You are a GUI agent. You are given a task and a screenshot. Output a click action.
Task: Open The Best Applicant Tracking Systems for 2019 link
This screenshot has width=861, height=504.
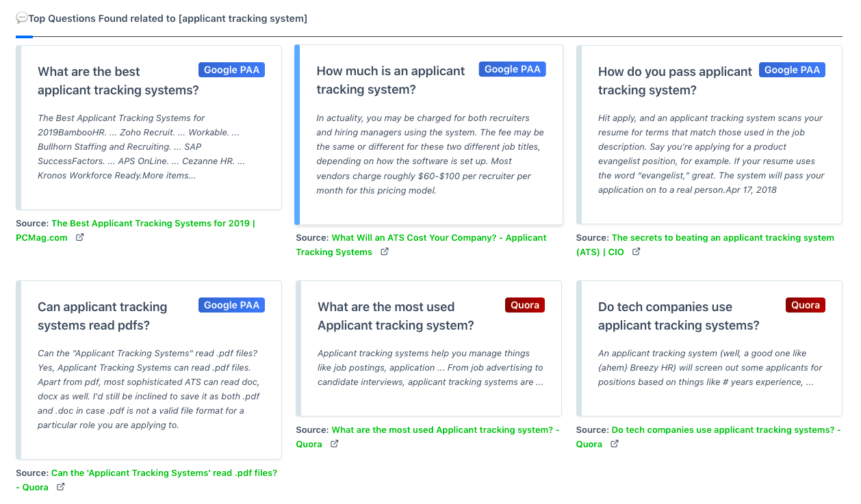(136, 230)
